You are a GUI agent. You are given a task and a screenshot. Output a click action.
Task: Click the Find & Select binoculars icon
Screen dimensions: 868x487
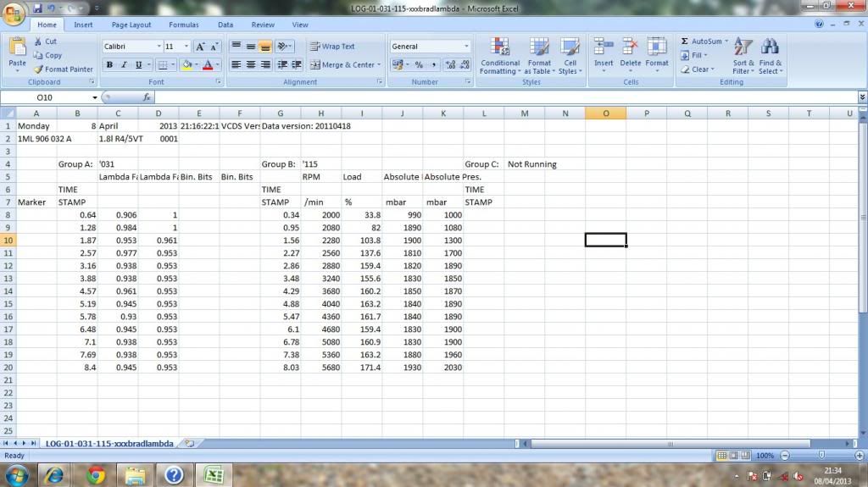tap(770, 56)
